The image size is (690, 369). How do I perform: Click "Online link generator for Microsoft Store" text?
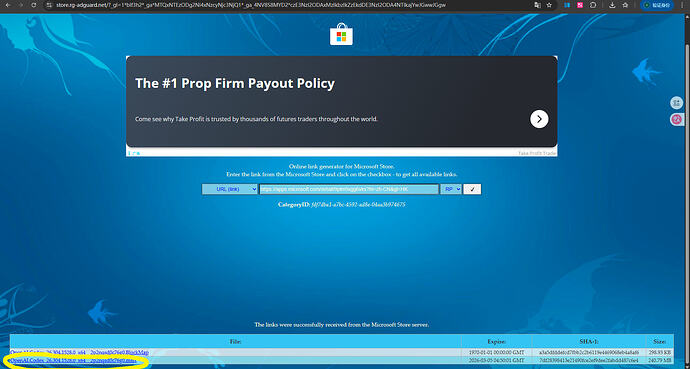click(x=341, y=167)
